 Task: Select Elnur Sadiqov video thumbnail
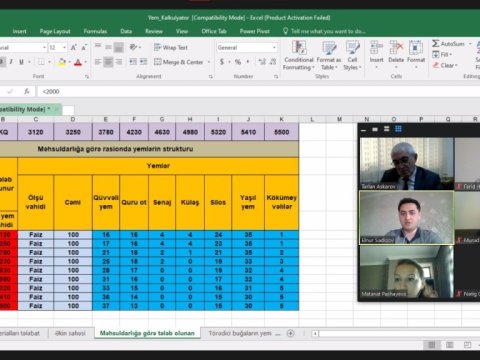point(407,218)
